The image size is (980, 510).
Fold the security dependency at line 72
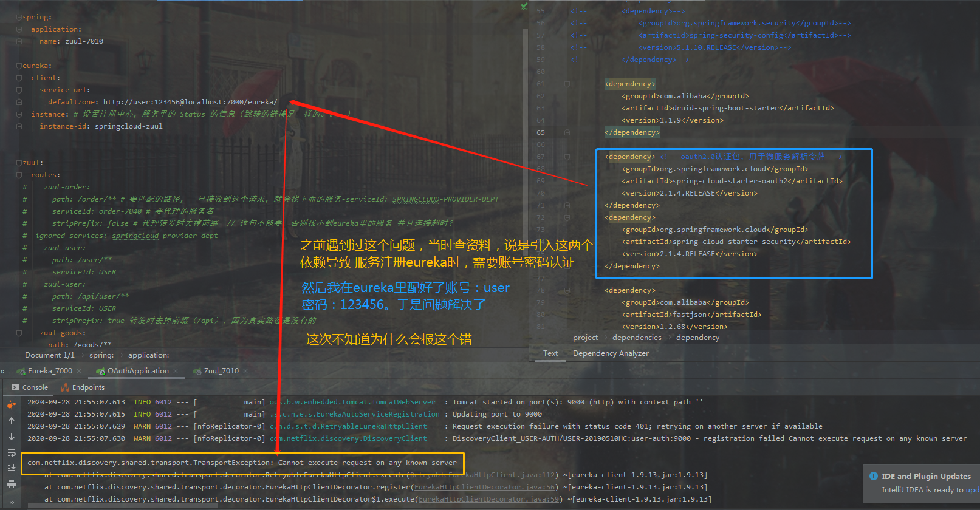pyautogui.click(x=567, y=217)
